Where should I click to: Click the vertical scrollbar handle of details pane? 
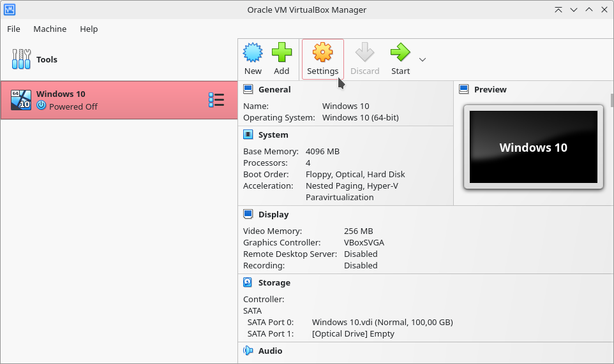(x=611, y=100)
